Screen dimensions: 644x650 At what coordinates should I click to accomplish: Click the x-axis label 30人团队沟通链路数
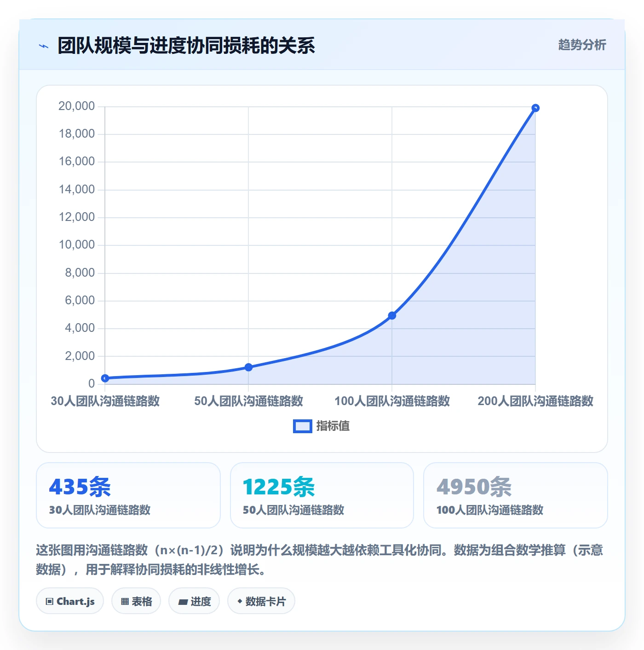(x=105, y=401)
